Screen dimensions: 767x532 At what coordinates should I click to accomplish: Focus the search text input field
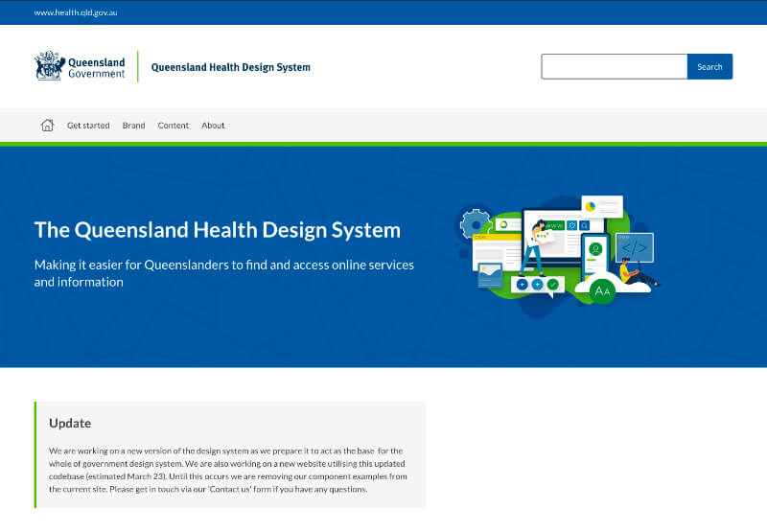tap(614, 67)
